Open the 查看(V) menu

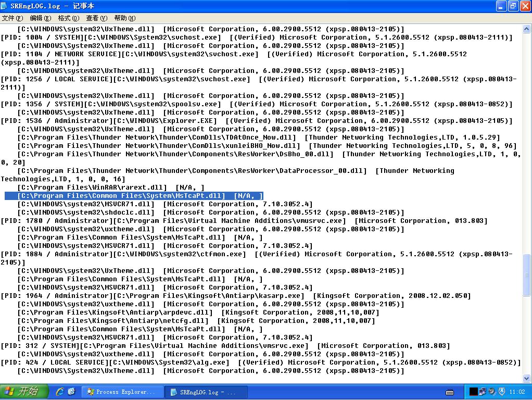coord(97,18)
